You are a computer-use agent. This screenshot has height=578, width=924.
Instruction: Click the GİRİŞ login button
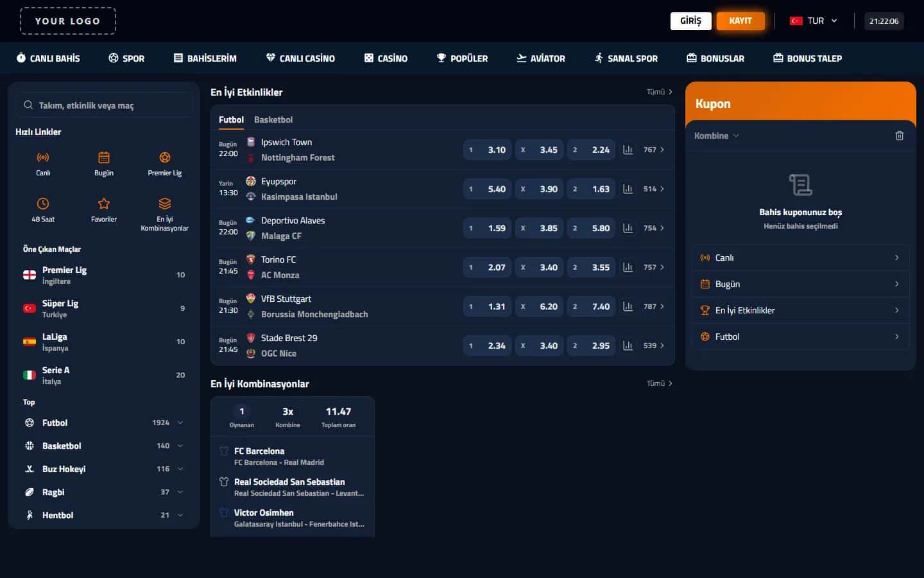[x=691, y=21]
